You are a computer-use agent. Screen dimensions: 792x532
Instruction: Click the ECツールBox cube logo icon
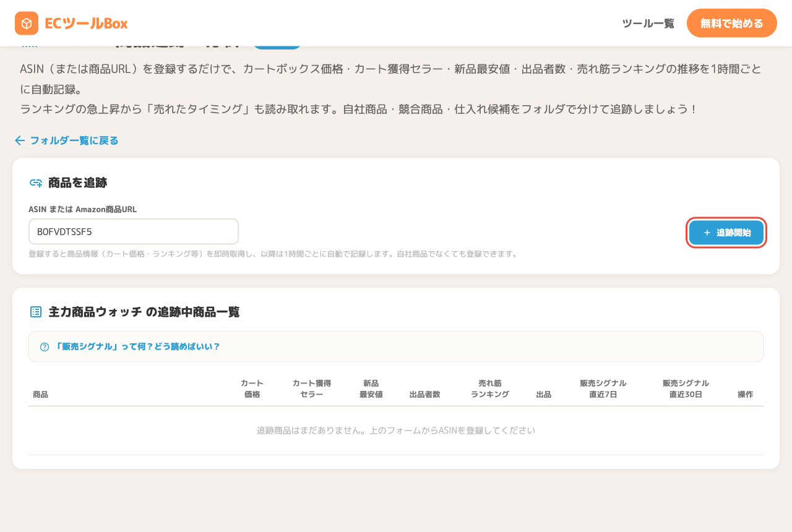27,24
